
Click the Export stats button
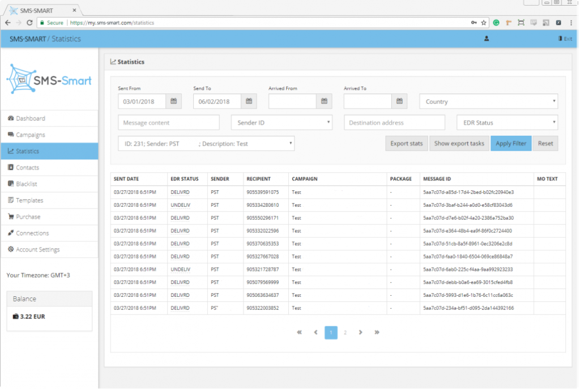click(406, 143)
